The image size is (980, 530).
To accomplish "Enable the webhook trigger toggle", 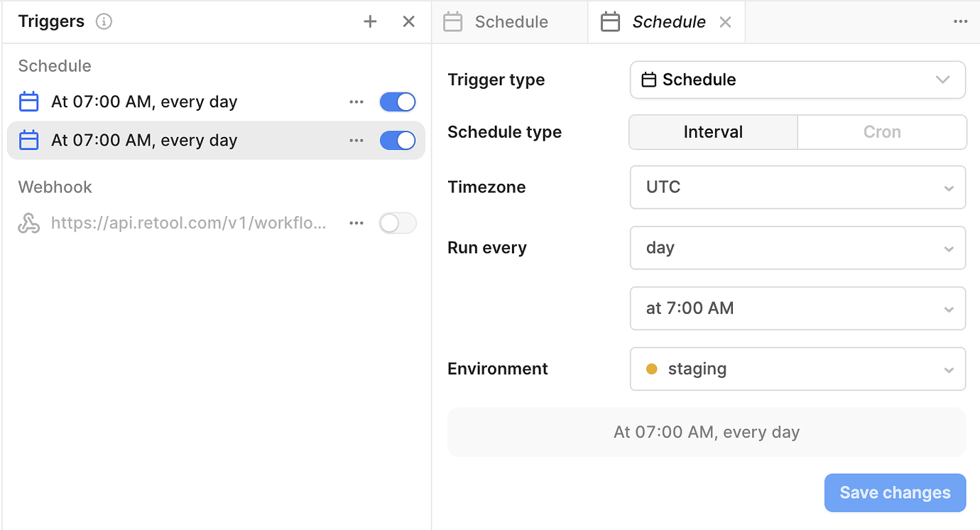I will [x=398, y=224].
